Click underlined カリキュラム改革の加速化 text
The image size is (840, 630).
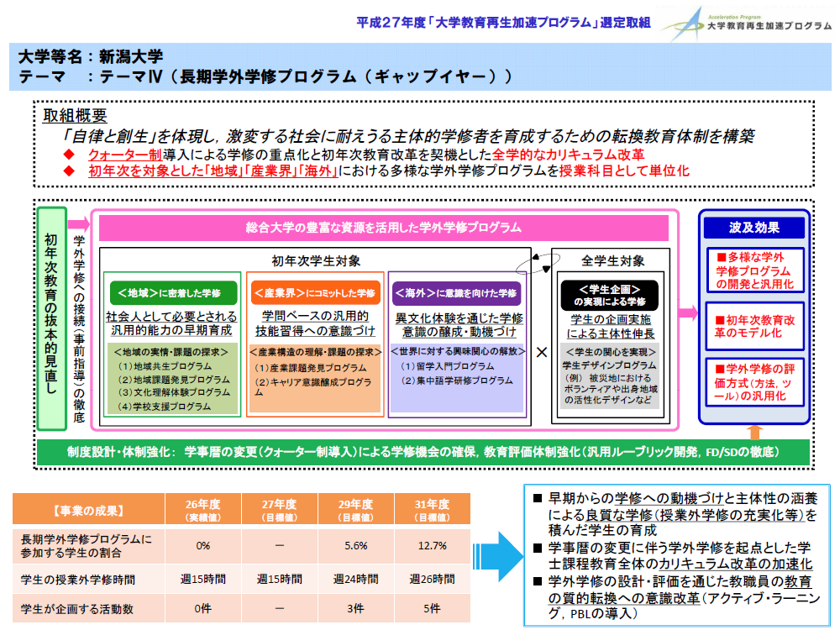pos(735,564)
